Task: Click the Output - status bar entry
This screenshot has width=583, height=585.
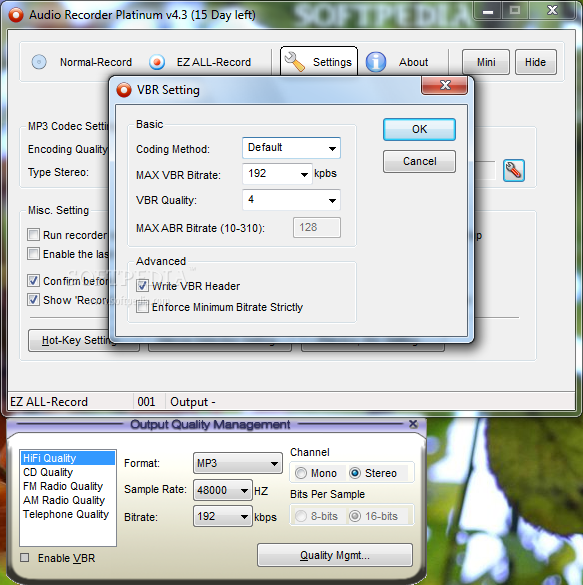Action: click(193, 402)
